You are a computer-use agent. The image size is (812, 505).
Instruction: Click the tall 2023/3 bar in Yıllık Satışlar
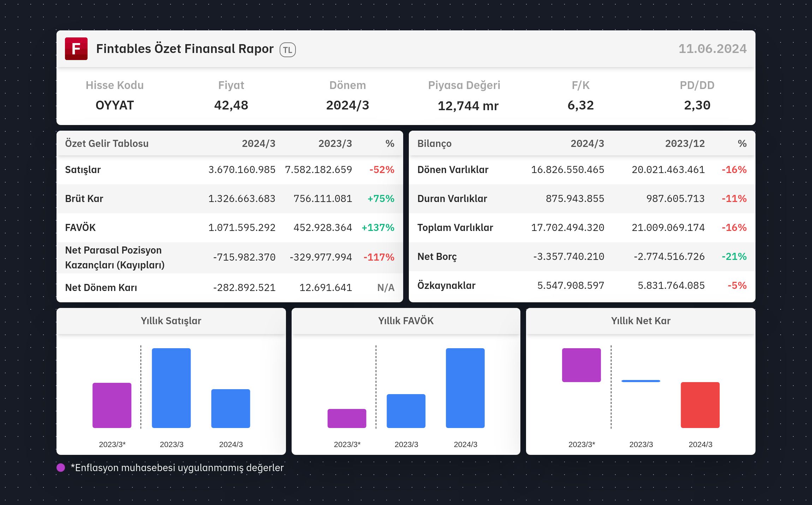coord(171,388)
